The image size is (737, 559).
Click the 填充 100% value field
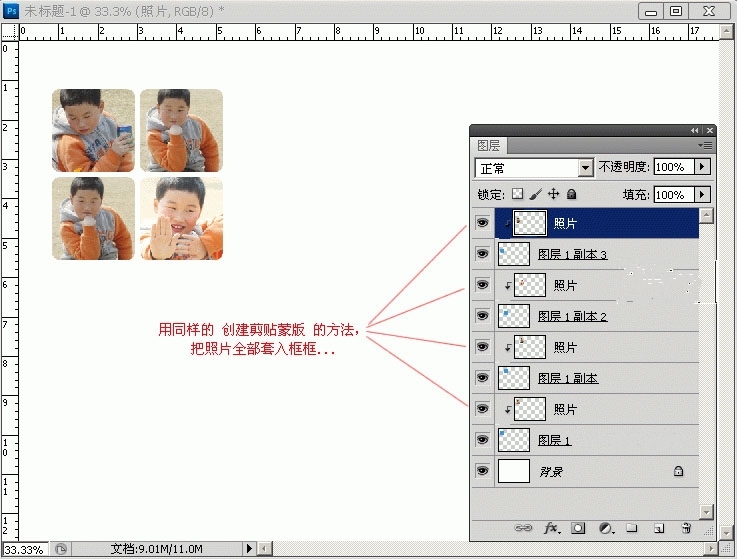(x=674, y=194)
